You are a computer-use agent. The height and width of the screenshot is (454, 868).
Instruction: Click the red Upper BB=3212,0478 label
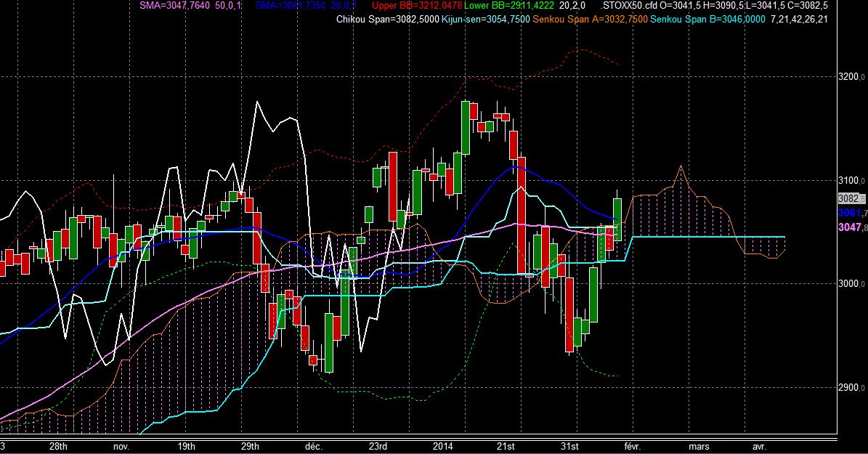(417, 6)
